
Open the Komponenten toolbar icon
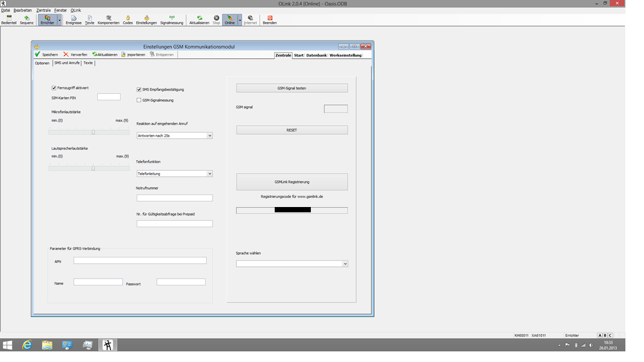(x=108, y=20)
